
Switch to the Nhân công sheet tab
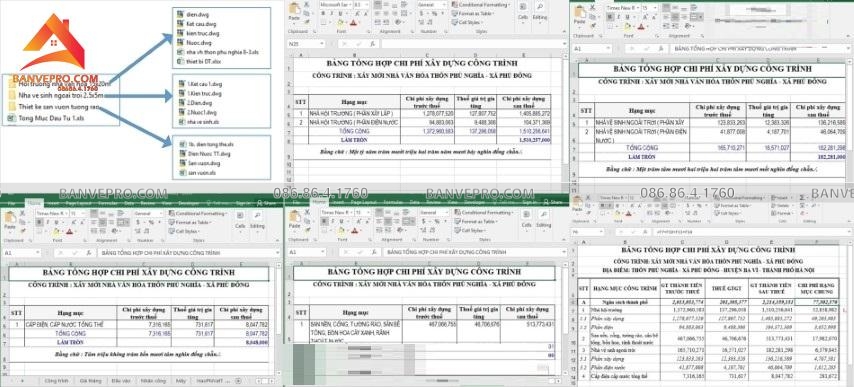coord(153,380)
